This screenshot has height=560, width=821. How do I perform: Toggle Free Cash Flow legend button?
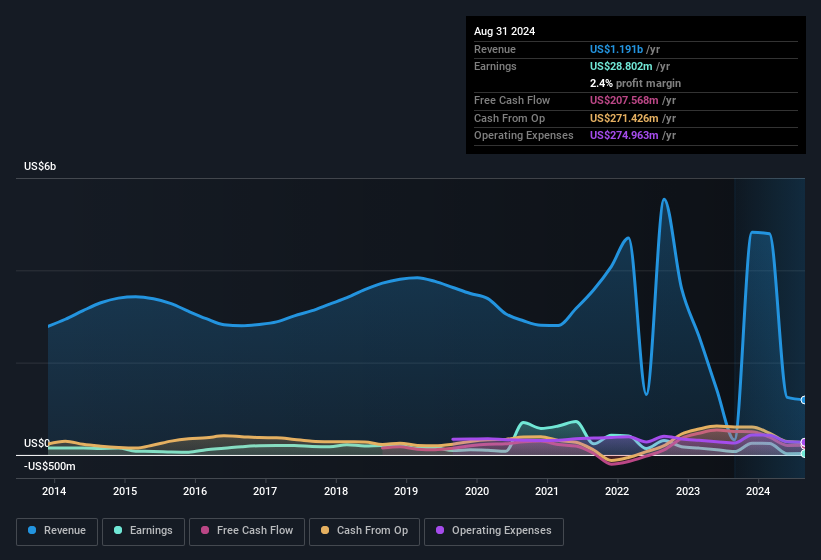[247, 531]
